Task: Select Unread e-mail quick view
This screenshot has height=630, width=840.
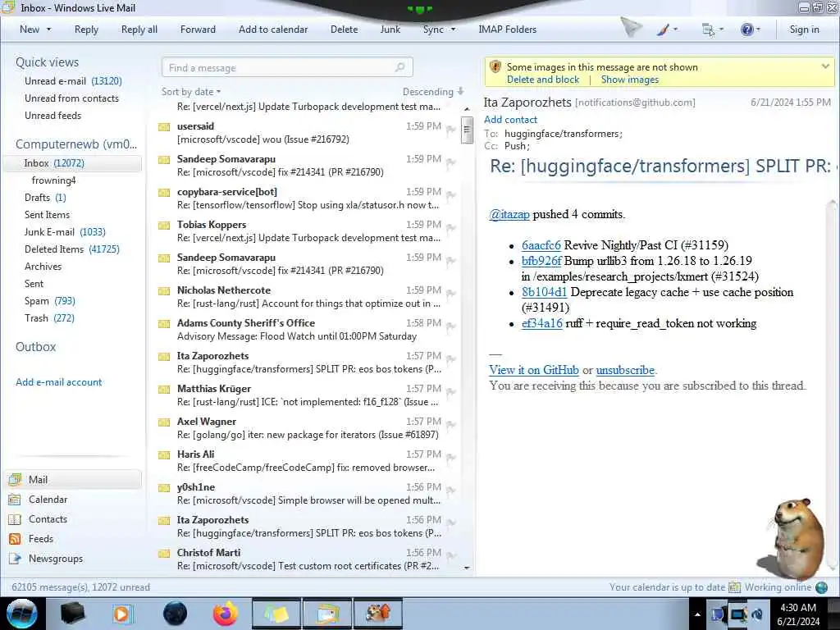Action: (x=73, y=81)
